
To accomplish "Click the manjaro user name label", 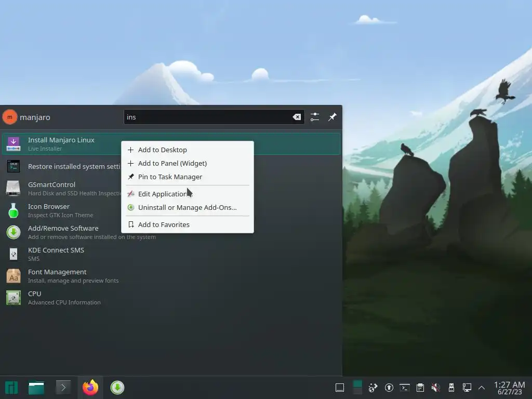I will click(35, 117).
